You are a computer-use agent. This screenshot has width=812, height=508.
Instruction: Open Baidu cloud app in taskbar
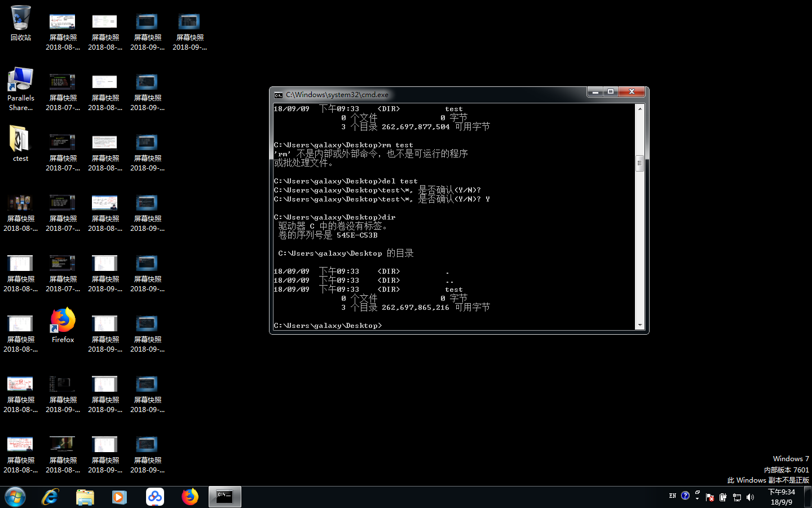(155, 497)
